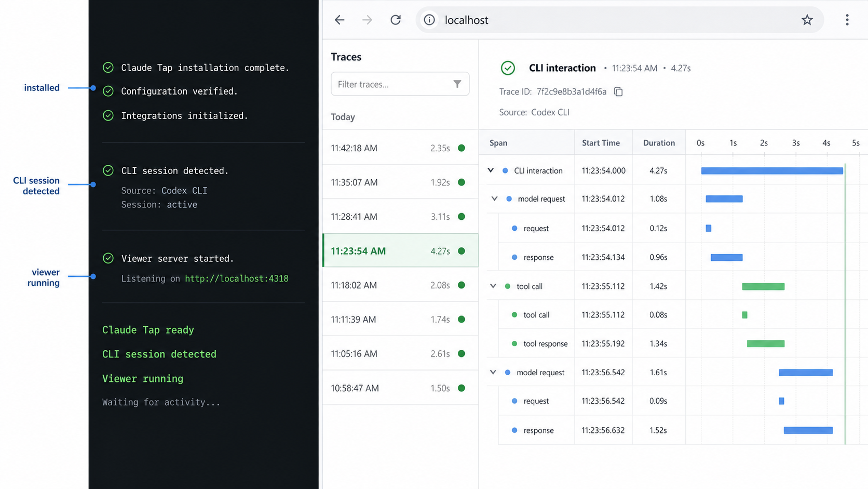
Task: Click the green status dot for 11:35:07 AM trace
Action: coord(462,182)
